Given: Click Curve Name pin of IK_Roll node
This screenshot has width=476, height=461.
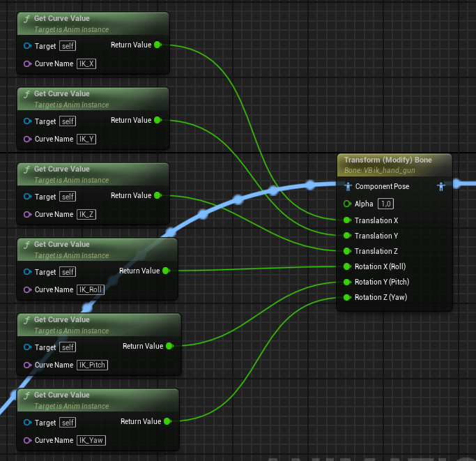Looking at the screenshot, I should [27, 290].
